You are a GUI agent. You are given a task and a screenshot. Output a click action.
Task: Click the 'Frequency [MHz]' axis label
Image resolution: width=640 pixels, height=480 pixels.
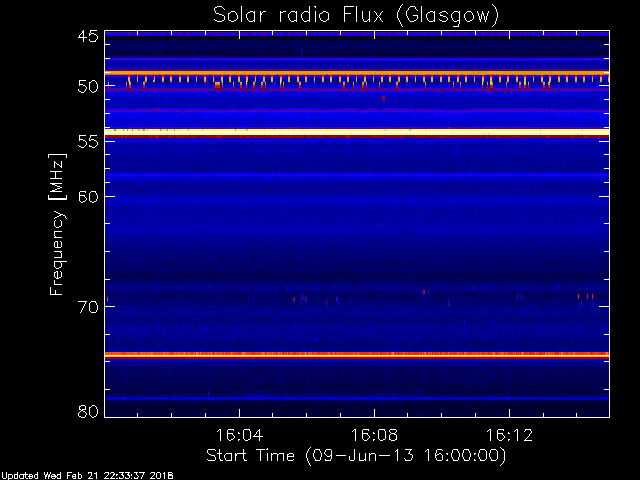[x=57, y=224]
